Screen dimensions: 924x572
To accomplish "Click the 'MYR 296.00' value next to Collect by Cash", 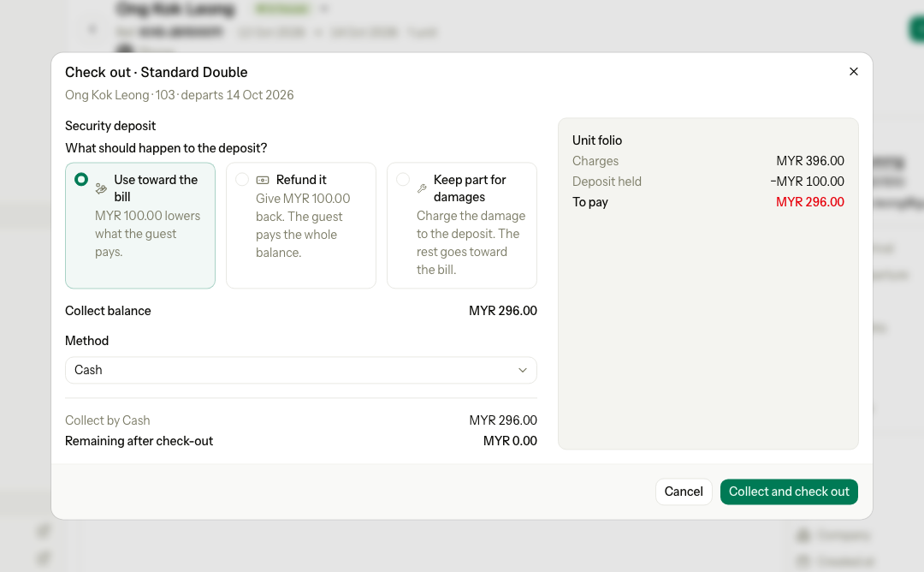I will click(503, 420).
